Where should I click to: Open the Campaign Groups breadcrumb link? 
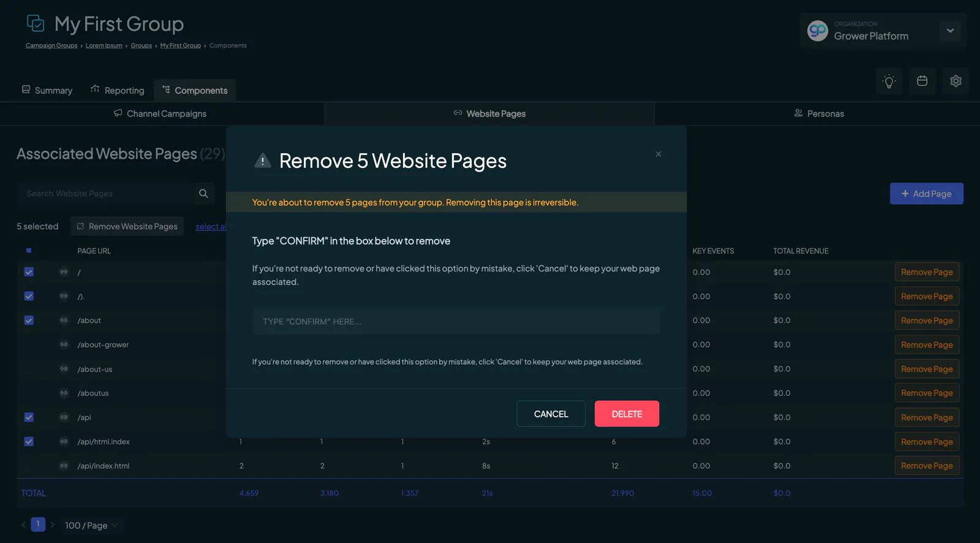[x=51, y=45]
